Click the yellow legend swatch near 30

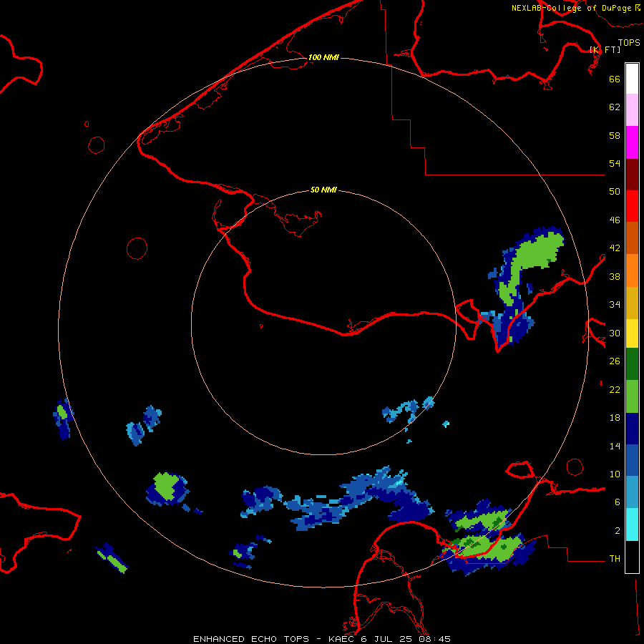click(x=632, y=333)
